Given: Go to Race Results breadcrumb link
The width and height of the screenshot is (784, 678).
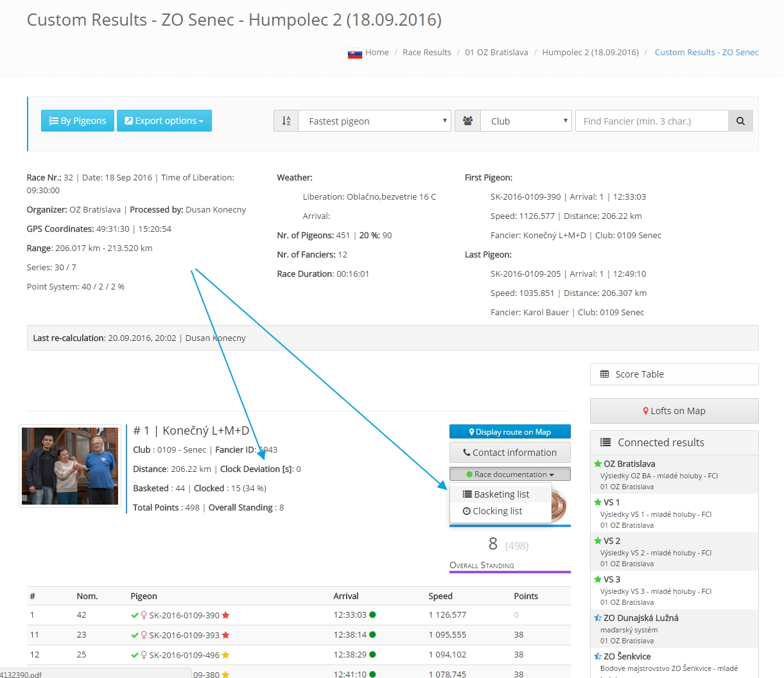Looking at the screenshot, I should click(426, 53).
